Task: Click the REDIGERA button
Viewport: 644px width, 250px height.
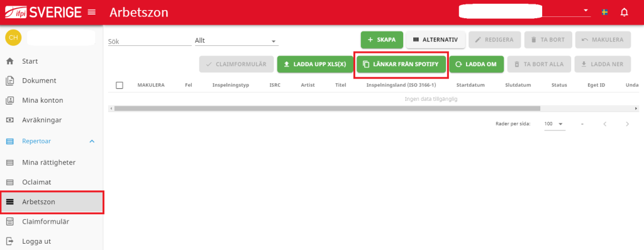Action: (494, 40)
